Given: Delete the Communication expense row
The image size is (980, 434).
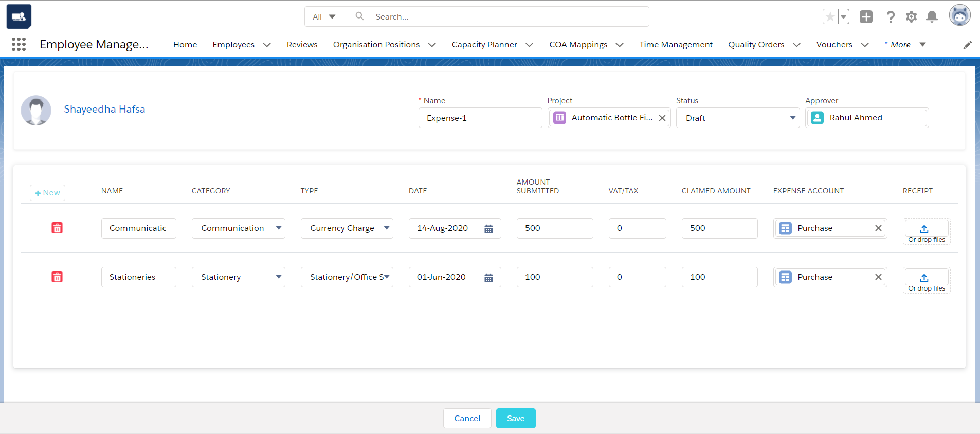Looking at the screenshot, I should pyautogui.click(x=57, y=228).
